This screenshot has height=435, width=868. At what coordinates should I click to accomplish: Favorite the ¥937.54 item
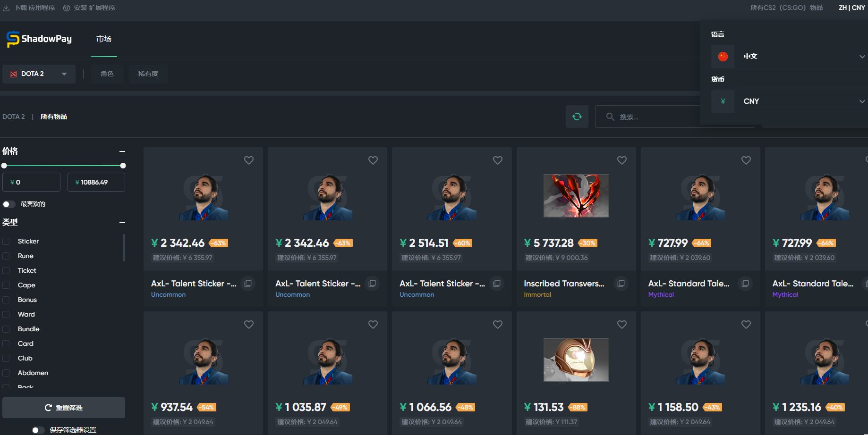click(x=249, y=325)
